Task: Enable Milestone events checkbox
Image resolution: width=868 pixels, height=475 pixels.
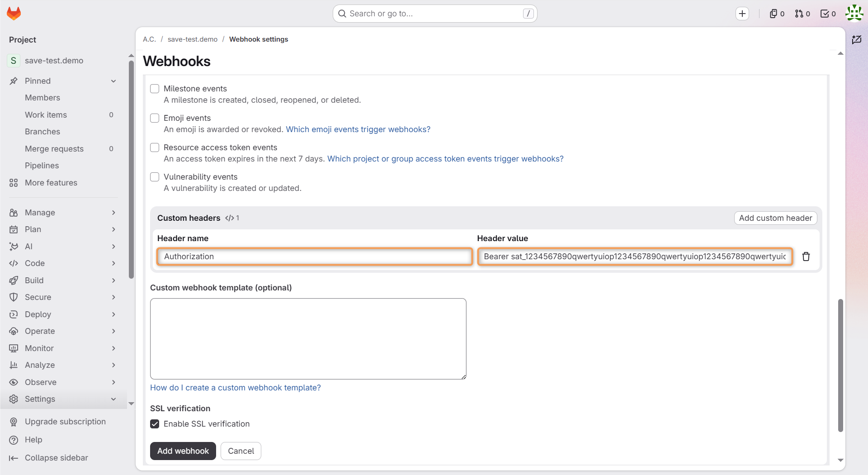Action: [x=155, y=89]
